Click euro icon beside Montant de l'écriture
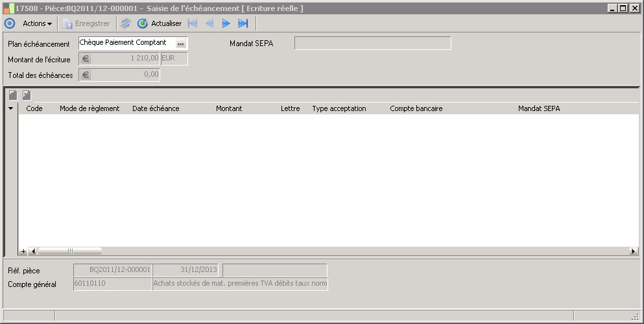 click(86, 59)
